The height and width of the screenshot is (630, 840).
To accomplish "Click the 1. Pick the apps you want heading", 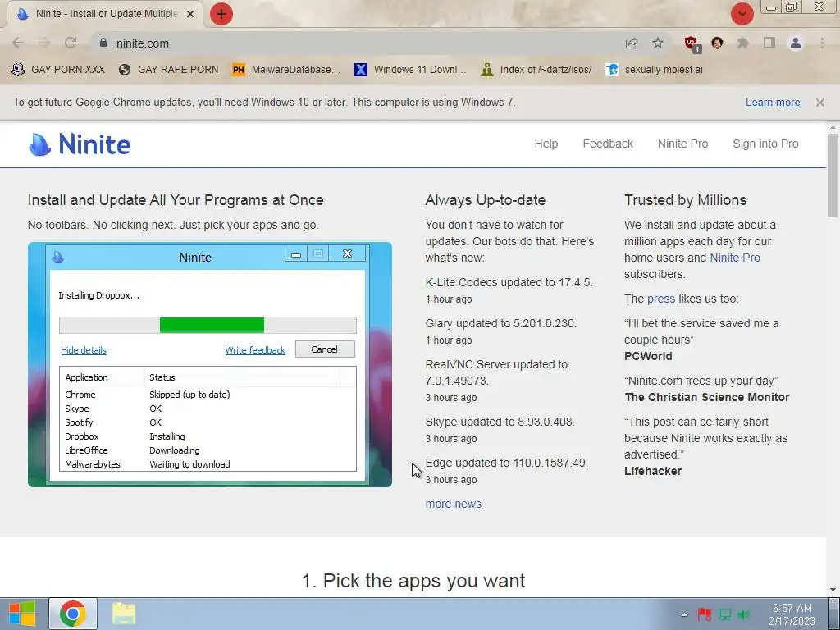I will coord(413,581).
